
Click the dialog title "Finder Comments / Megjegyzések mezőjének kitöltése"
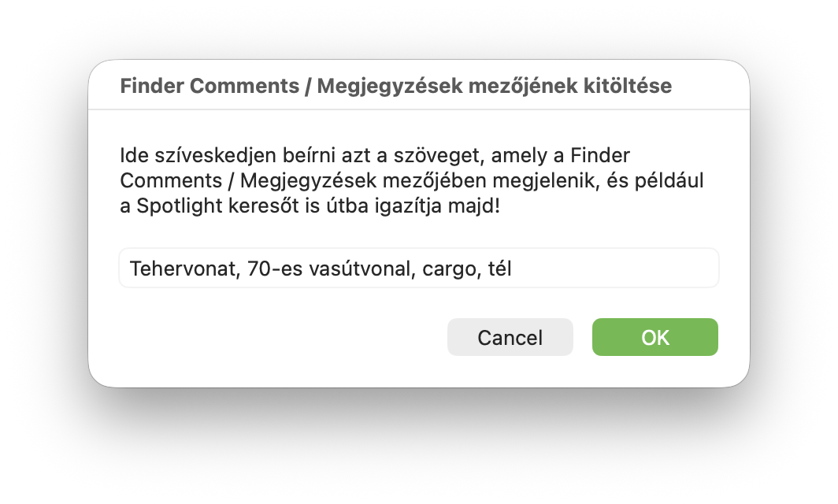point(395,86)
